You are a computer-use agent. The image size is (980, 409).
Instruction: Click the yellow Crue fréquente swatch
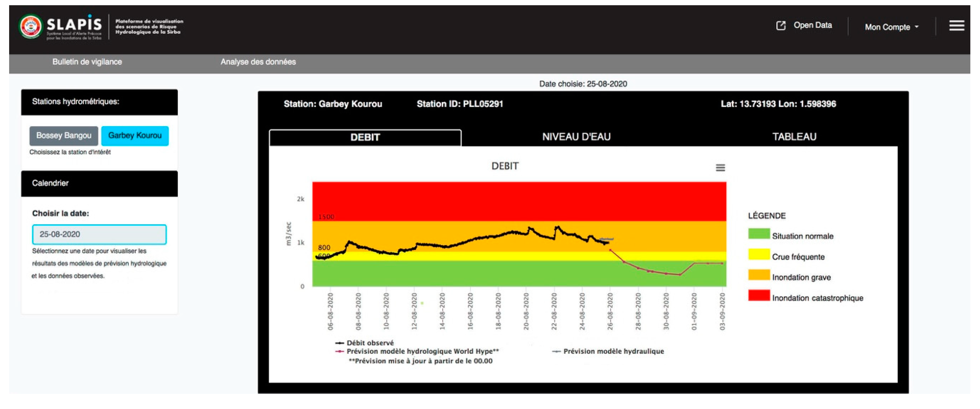click(x=759, y=254)
